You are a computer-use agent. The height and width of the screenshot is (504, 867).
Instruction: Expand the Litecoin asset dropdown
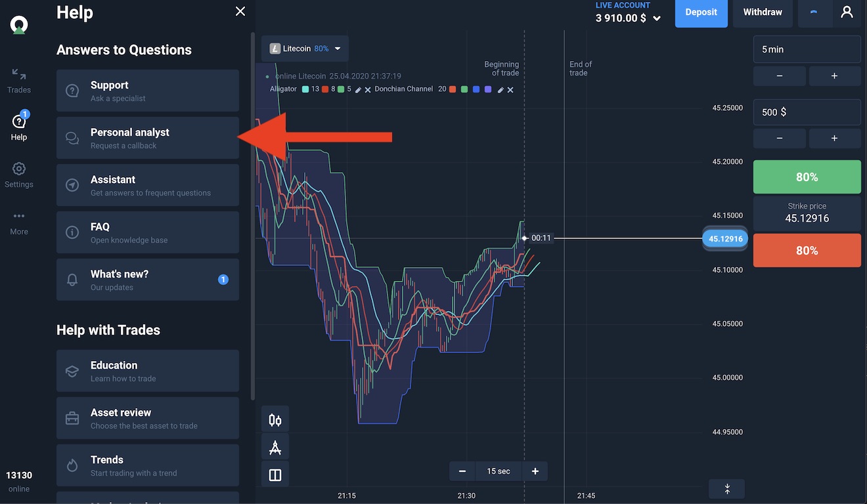[338, 49]
